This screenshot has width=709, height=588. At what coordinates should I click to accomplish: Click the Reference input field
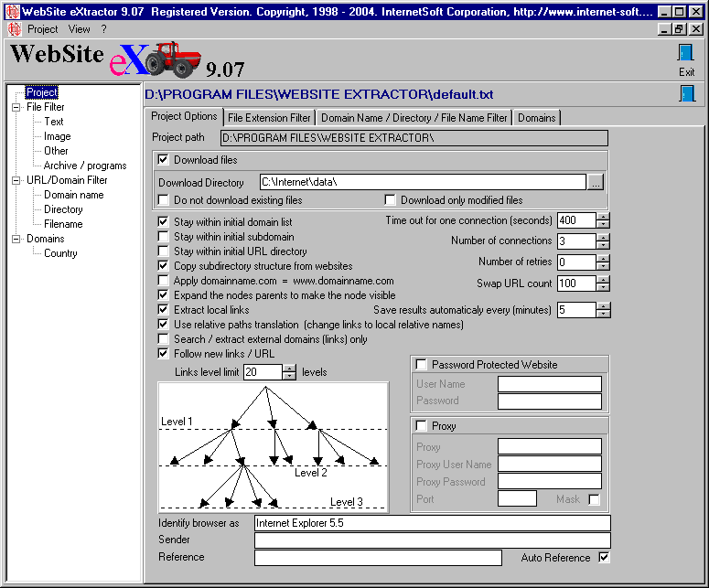point(378,558)
